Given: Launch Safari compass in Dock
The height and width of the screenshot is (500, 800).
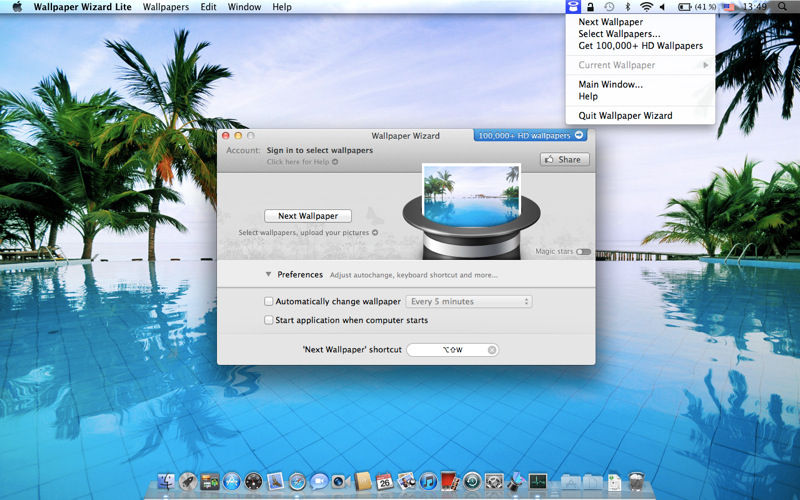Looking at the screenshot, I should point(297,481).
